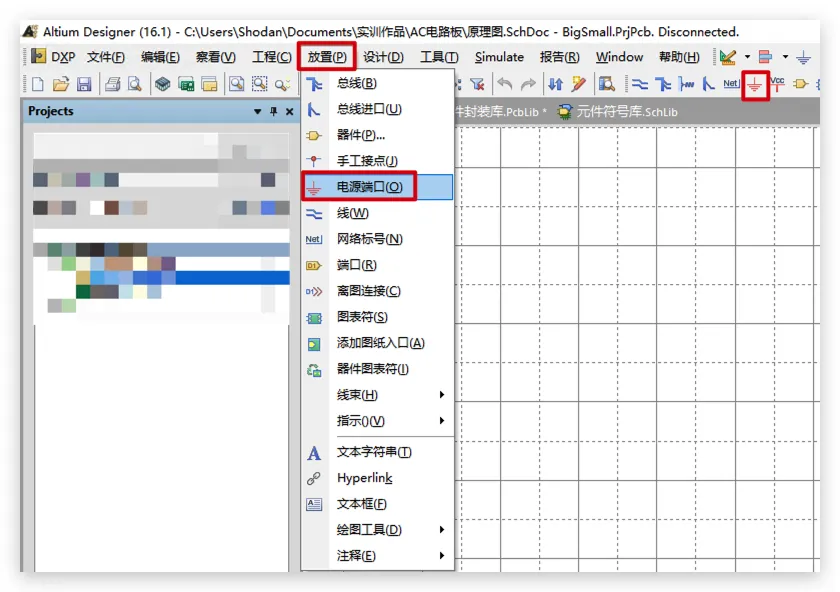Open the 察看(V) menu
The image size is (840, 592).
tap(215, 57)
